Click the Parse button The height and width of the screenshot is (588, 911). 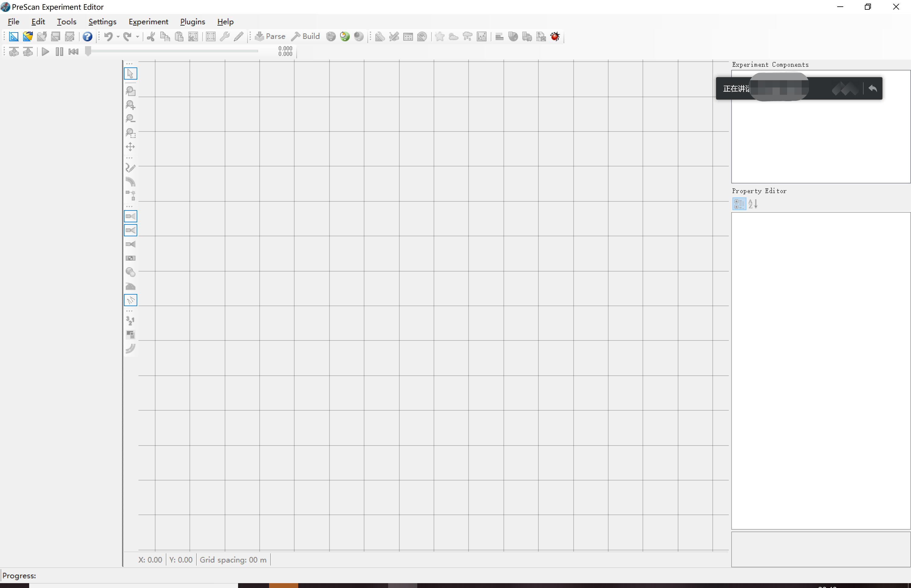pos(270,36)
